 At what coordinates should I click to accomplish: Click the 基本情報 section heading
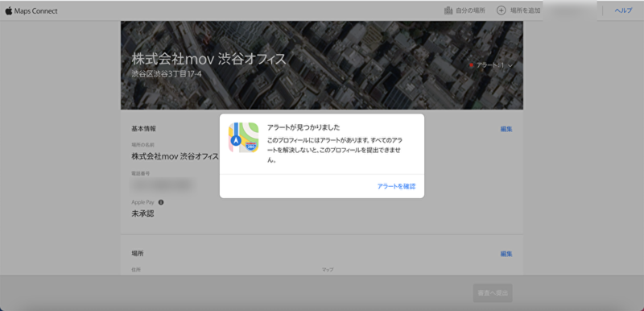(x=144, y=129)
